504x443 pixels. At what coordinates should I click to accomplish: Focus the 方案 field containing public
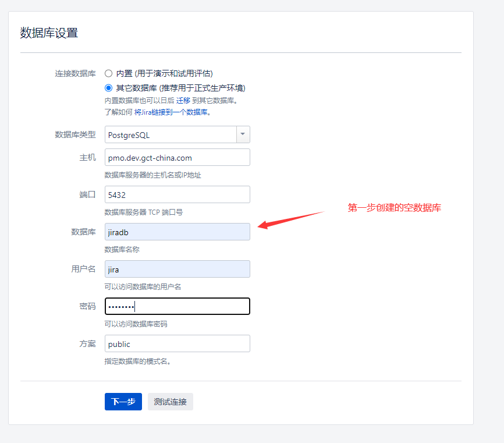(x=177, y=343)
